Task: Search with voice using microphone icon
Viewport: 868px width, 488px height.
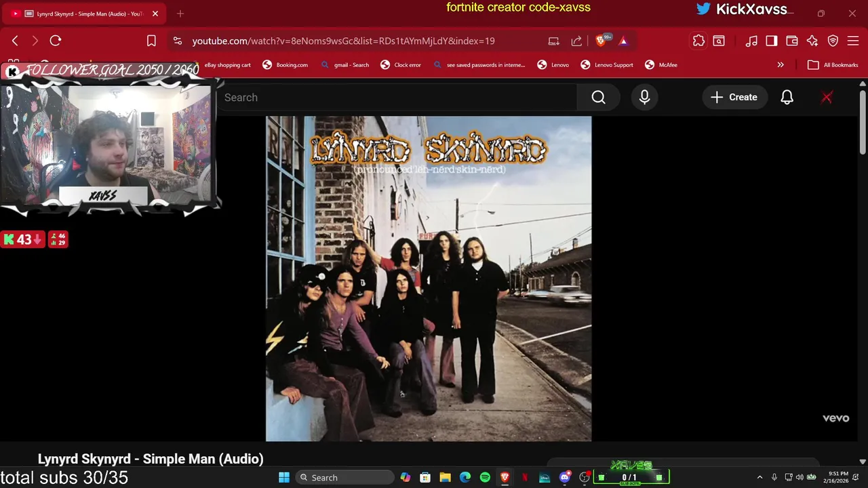Action: [644, 98]
